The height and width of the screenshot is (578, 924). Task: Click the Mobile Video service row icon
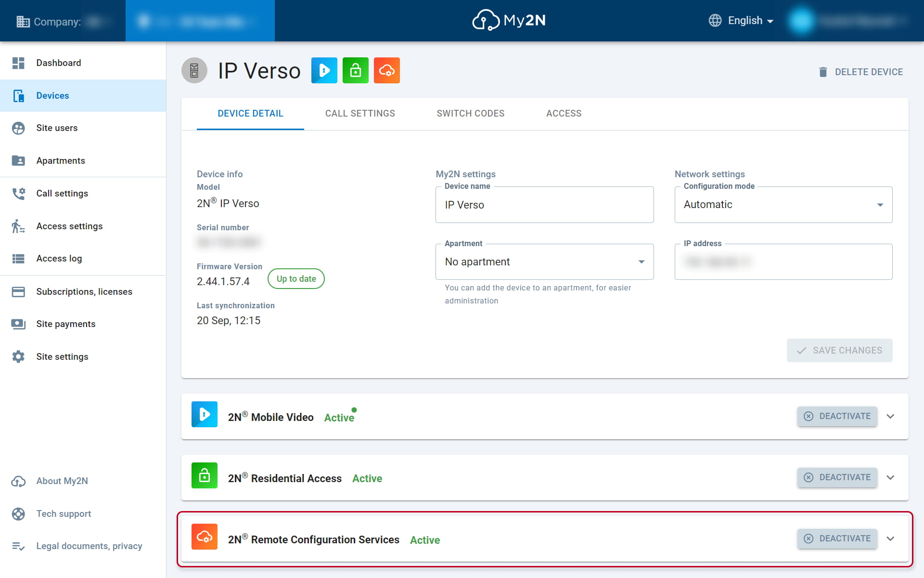click(x=205, y=414)
